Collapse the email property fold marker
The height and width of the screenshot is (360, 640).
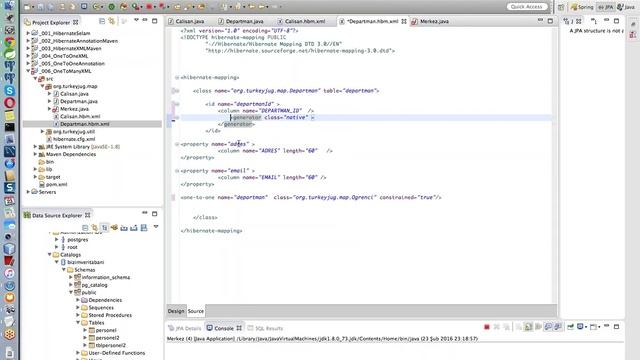point(177,171)
